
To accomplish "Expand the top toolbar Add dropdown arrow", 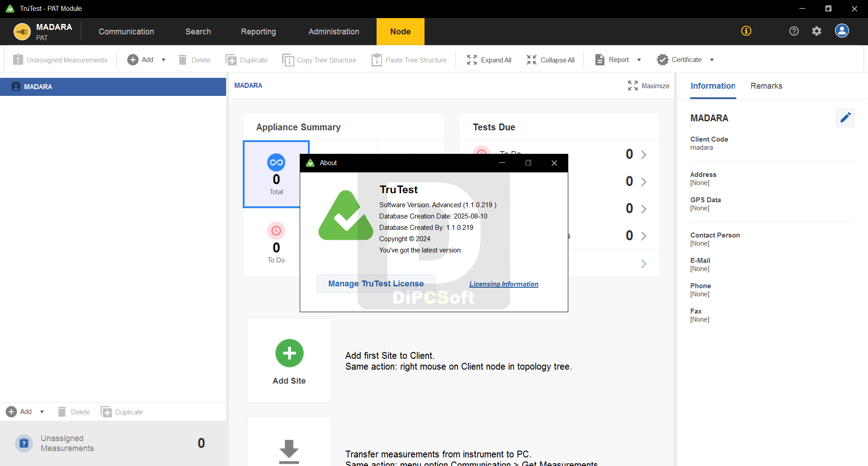I will pos(164,60).
